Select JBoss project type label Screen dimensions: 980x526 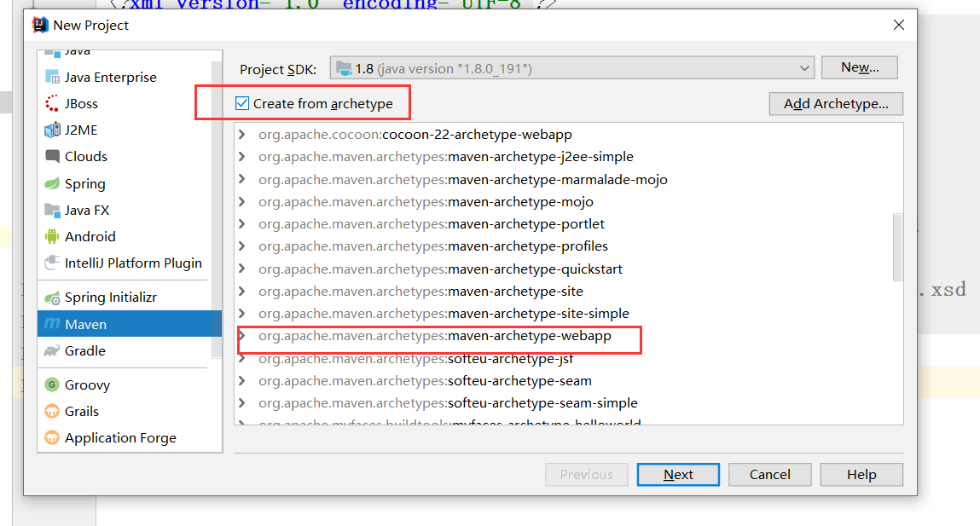[x=81, y=104]
